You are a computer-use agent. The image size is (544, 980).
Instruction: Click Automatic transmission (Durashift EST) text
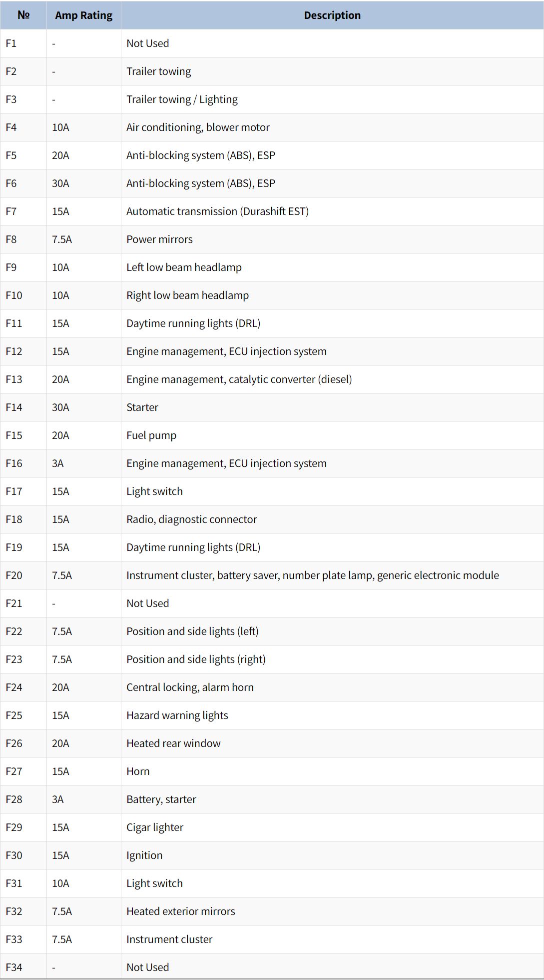(x=217, y=211)
